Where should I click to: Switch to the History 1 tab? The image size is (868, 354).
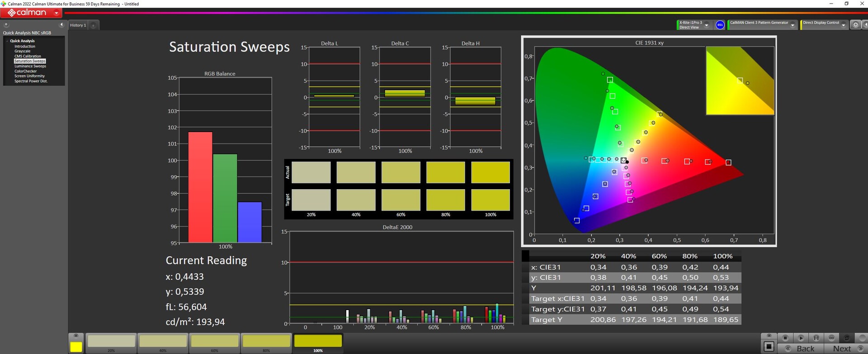point(78,25)
